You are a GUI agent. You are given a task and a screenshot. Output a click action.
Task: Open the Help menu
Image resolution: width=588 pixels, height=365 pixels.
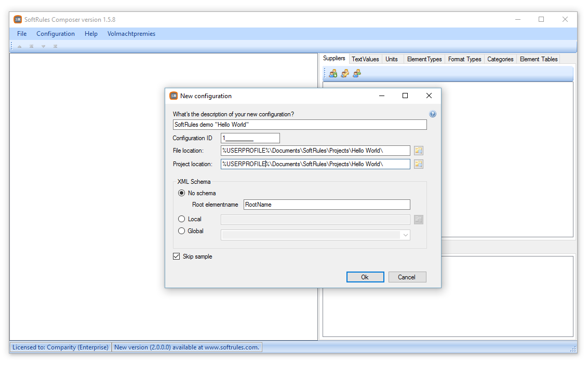click(x=91, y=34)
